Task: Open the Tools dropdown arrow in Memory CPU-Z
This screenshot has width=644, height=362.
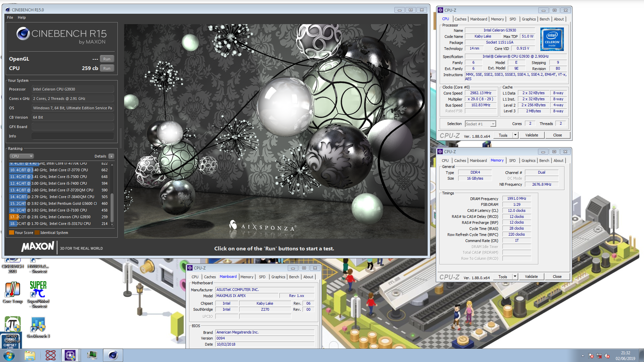Action: 515,277
